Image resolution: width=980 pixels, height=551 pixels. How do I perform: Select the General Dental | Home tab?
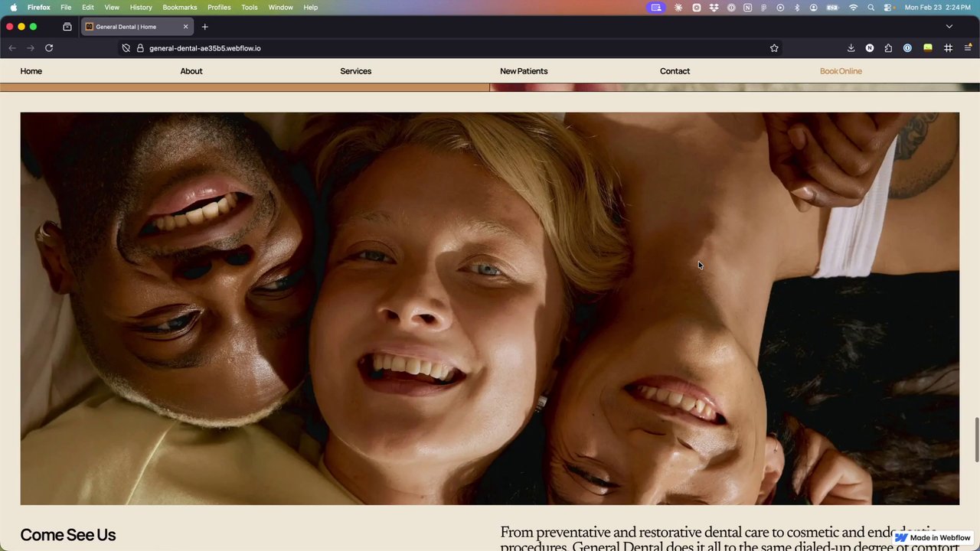point(137,27)
